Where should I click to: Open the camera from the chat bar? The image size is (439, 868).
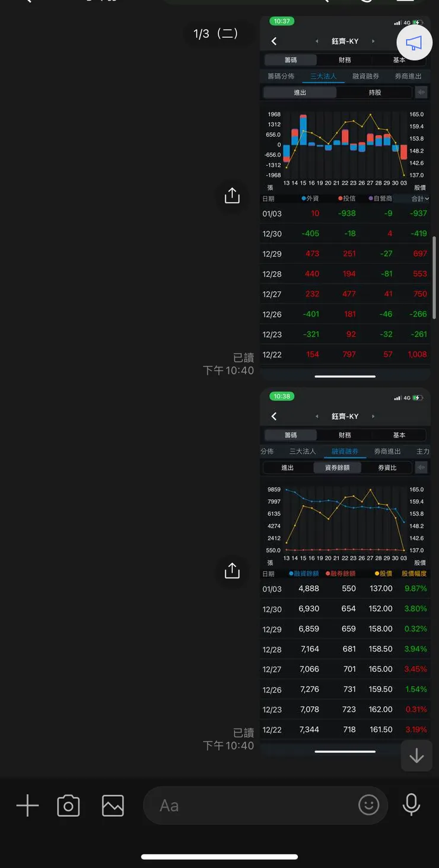point(68,806)
